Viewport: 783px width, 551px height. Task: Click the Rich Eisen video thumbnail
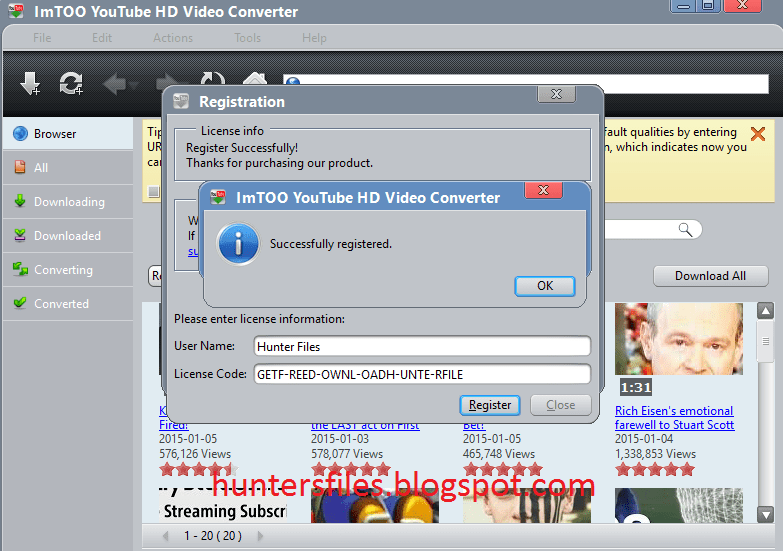(x=679, y=339)
